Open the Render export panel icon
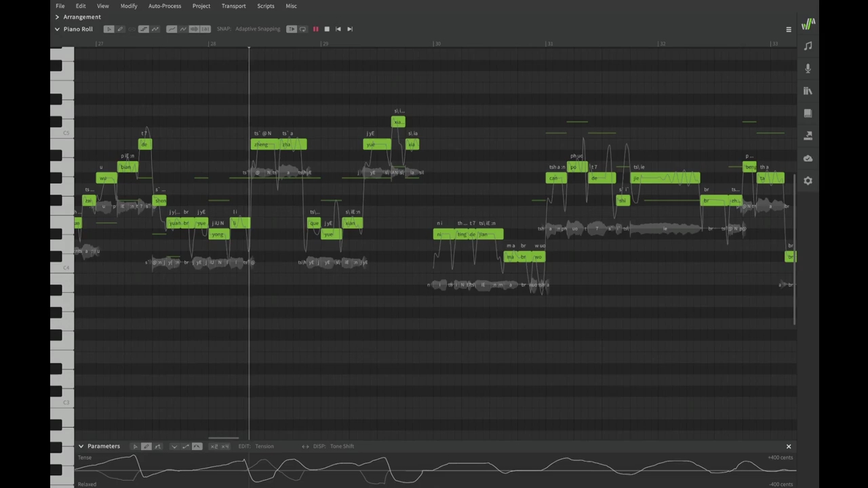Viewport: 868px width, 488px height. tap(808, 136)
